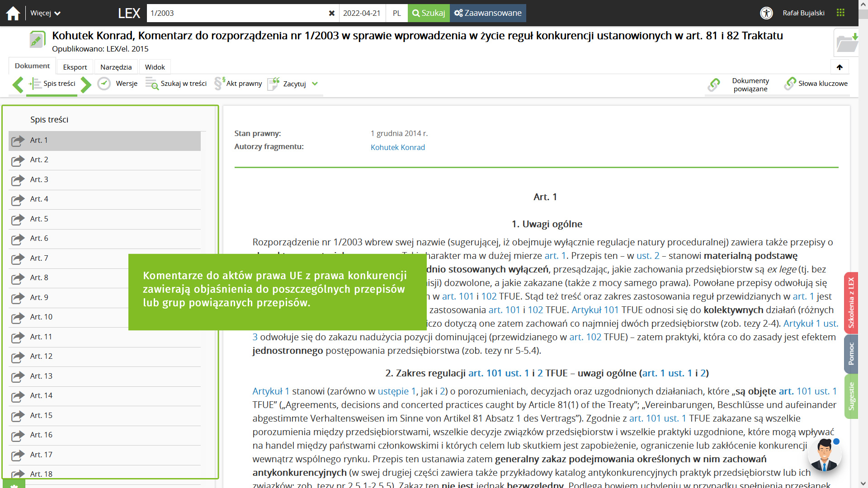Go to previous document arrow
The width and height of the screenshot is (868, 488).
18,84
